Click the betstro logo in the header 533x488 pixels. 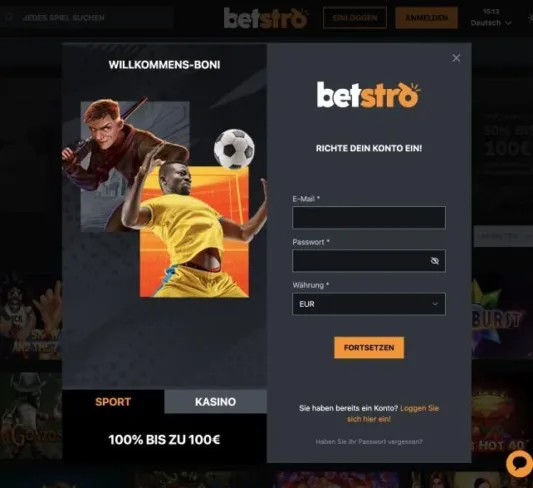266,18
